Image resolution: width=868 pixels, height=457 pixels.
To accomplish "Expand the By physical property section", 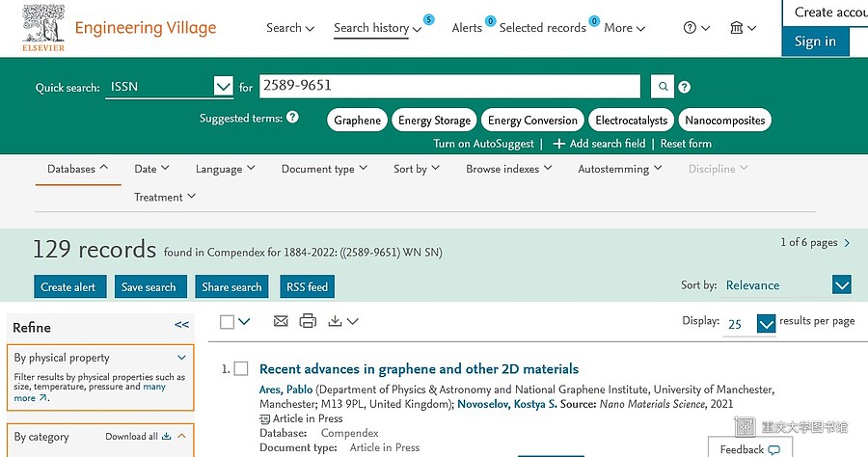I will click(x=181, y=358).
